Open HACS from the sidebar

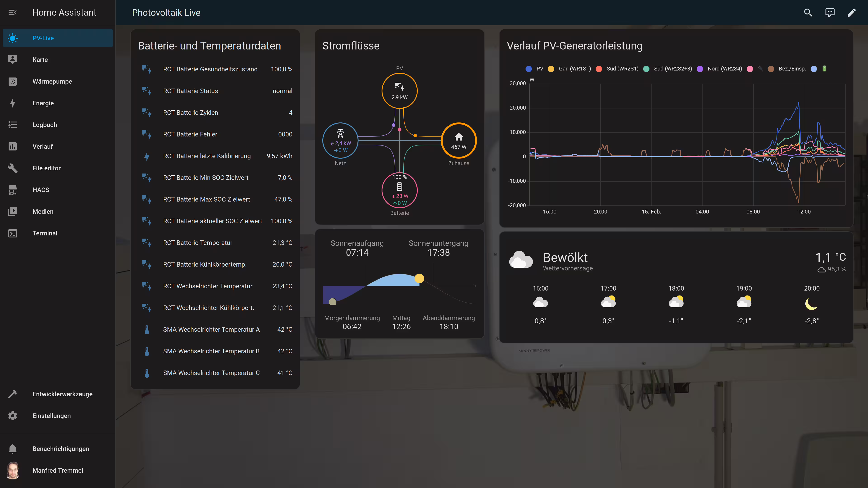(41, 190)
